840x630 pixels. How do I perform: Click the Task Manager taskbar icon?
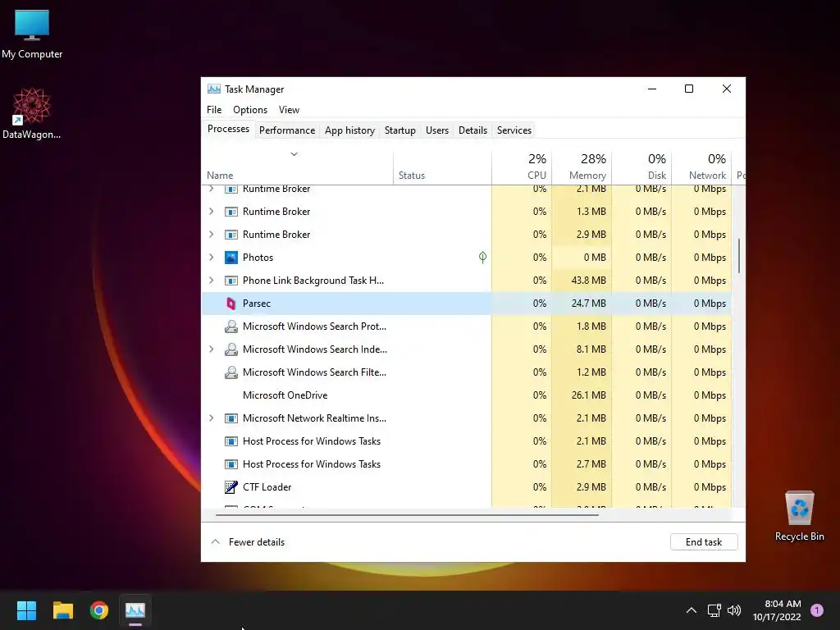135,610
